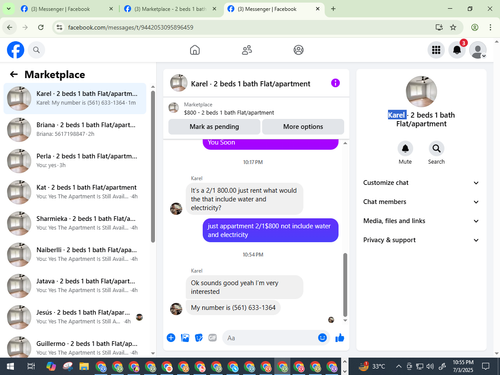Open the Jesús conversation in the list
The image size is (500, 375).
point(75,317)
